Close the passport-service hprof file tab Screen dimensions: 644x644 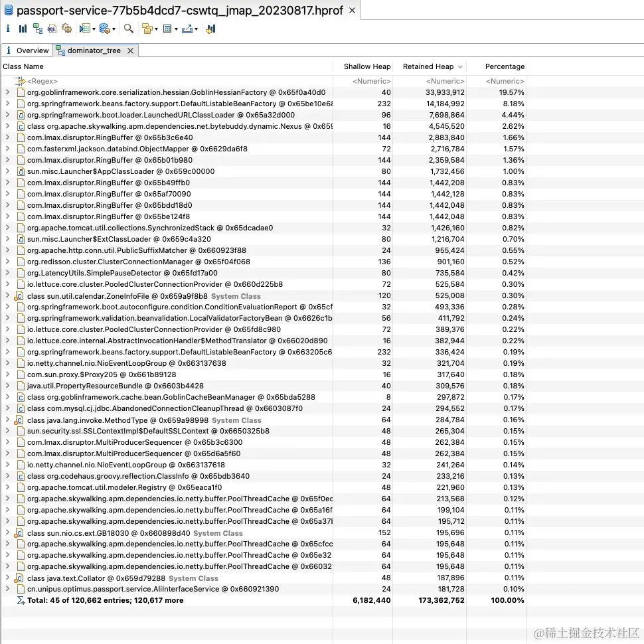[352, 11]
